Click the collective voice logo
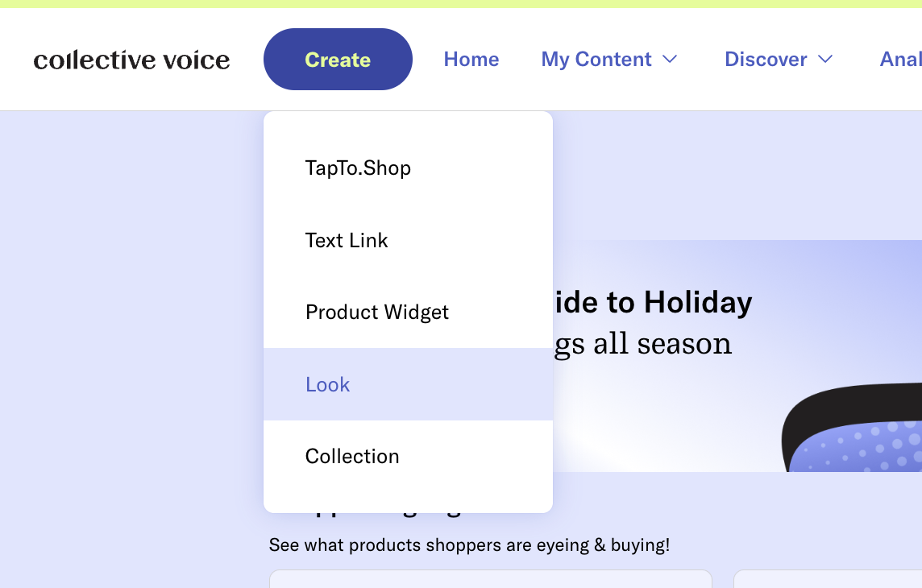922x588 pixels. tap(131, 60)
